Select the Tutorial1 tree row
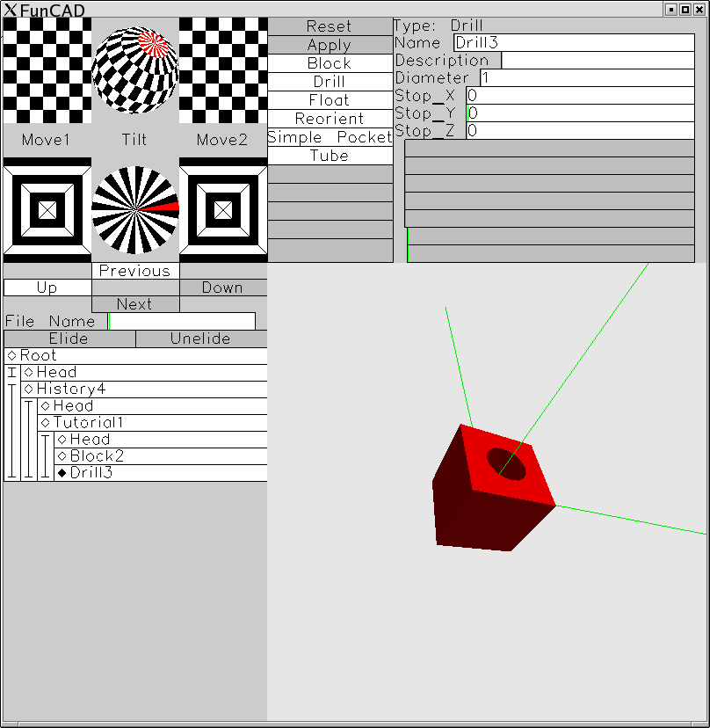710x728 pixels. point(152,423)
